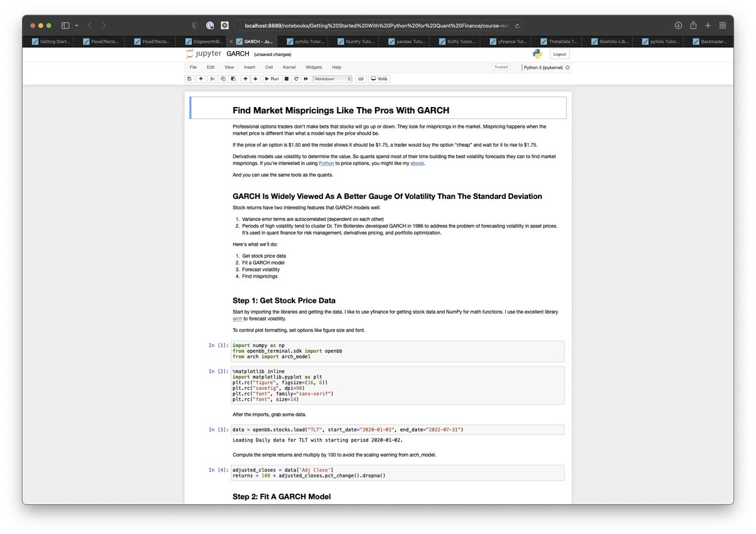Image resolution: width=756 pixels, height=534 pixels.
Task: Save the notebook using the floppy disk icon
Action: [188, 79]
